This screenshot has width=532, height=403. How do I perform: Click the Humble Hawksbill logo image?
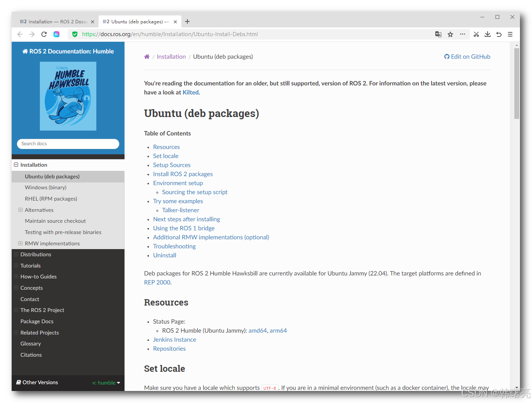[68, 96]
